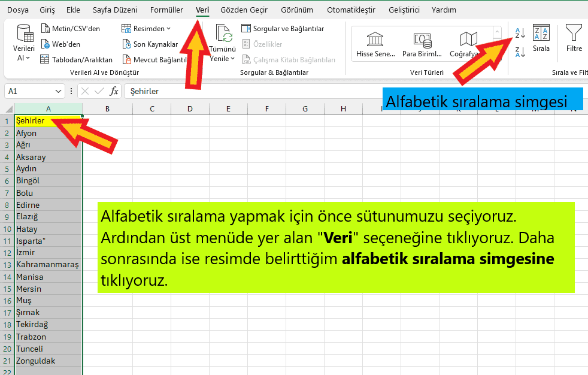Switch to the Formüller ribbon tab

click(x=166, y=10)
